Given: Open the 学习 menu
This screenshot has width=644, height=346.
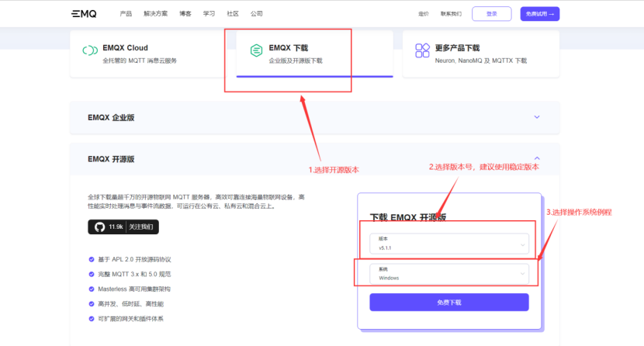Looking at the screenshot, I should tap(209, 13).
